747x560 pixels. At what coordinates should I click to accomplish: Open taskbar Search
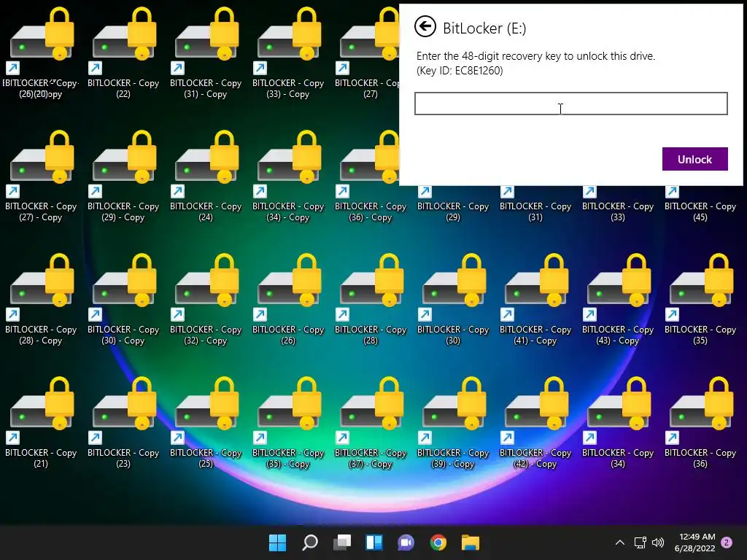[310, 542]
